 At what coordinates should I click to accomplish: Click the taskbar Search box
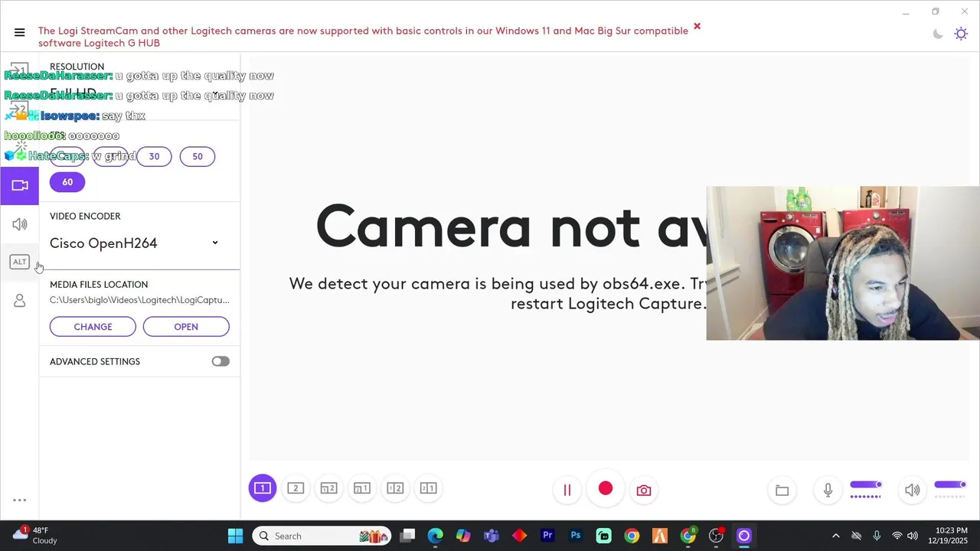tap(322, 536)
